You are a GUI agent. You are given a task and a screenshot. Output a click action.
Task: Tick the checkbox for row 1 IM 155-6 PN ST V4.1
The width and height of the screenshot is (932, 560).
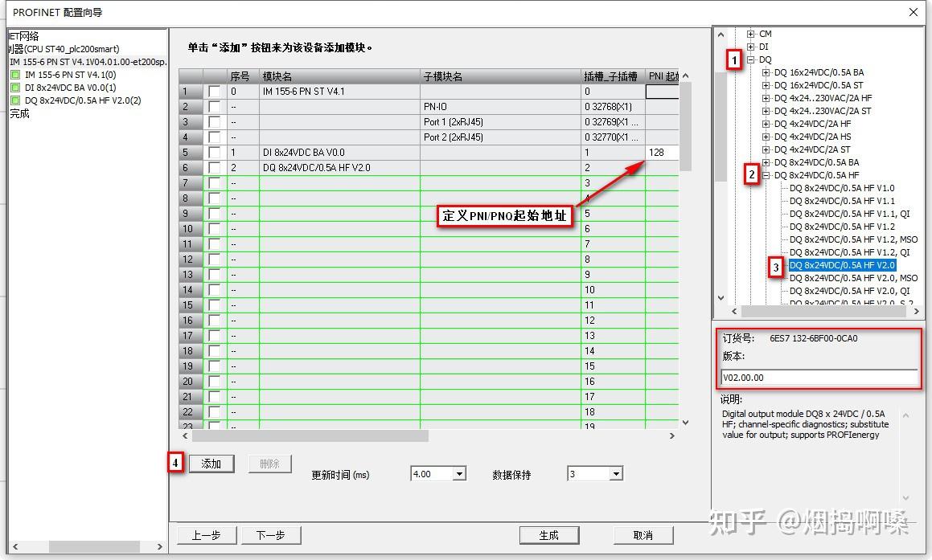pos(215,92)
